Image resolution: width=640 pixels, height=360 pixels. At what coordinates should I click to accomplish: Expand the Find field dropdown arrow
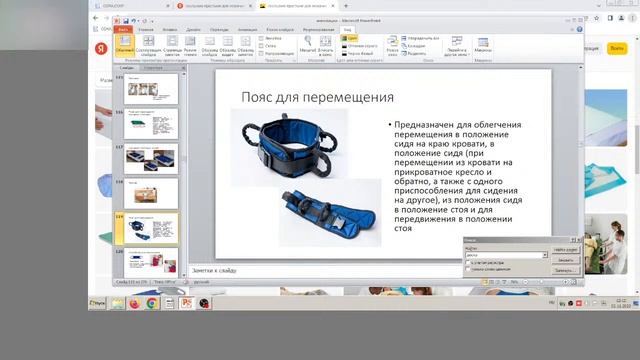544,255
